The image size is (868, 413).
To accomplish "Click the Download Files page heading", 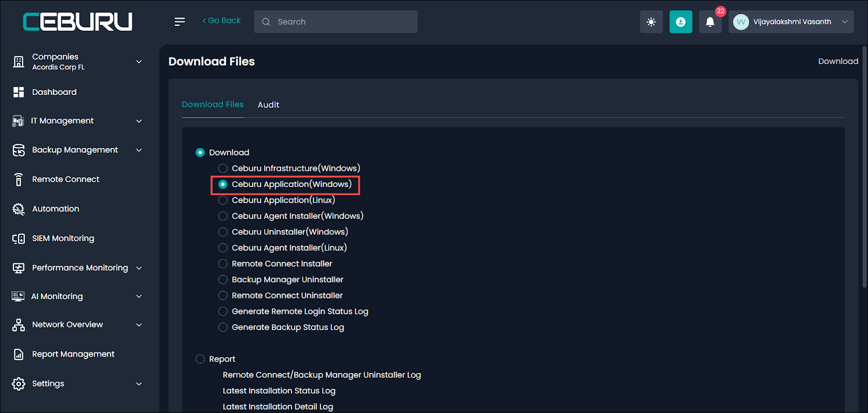I will [x=212, y=62].
